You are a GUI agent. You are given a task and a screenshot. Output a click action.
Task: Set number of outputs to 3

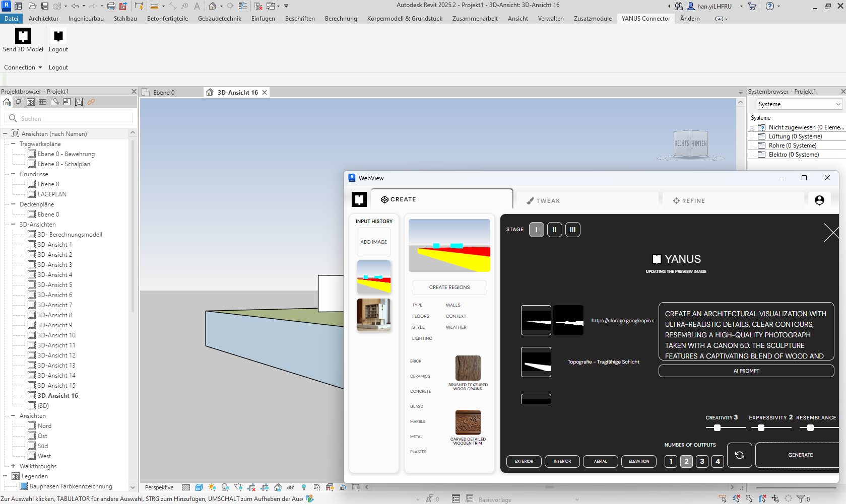click(702, 461)
